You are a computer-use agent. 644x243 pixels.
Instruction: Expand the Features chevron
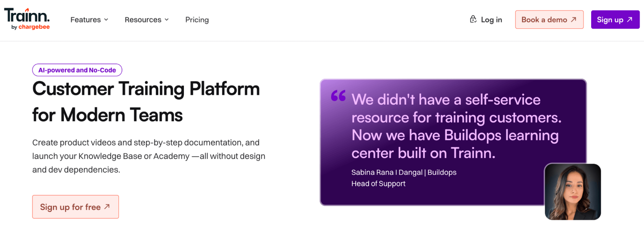pos(106,20)
